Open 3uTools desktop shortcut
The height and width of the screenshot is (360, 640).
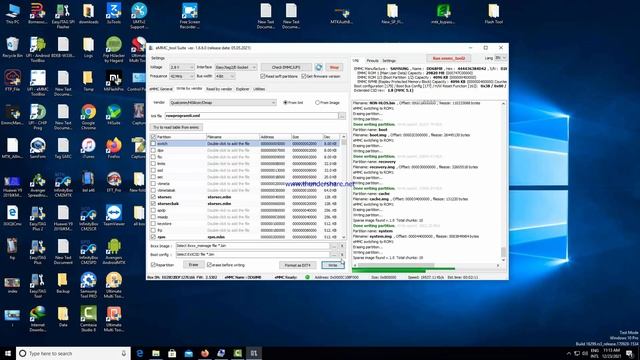113,13
